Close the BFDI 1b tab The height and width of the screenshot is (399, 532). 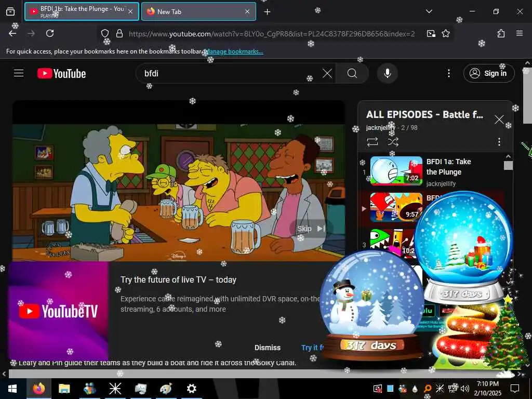click(x=130, y=11)
